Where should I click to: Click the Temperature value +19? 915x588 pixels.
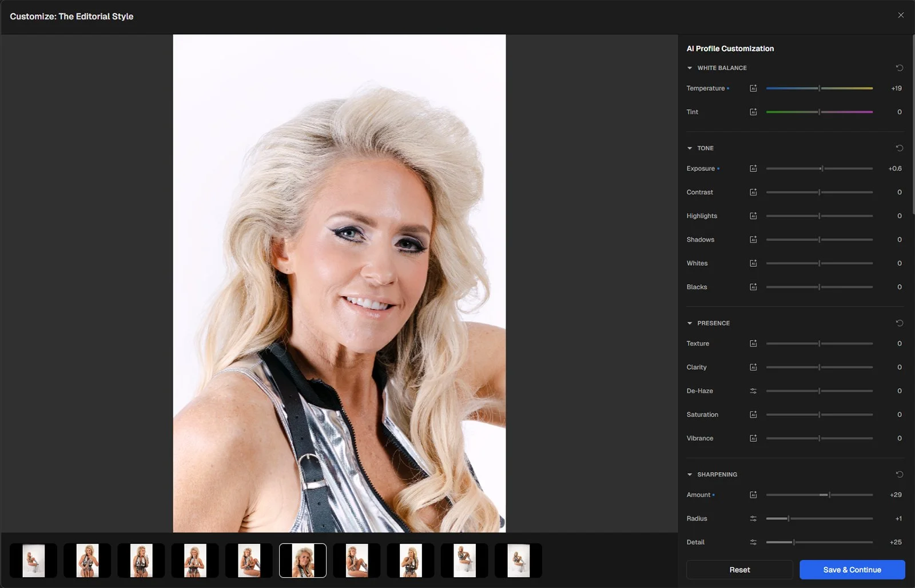coord(896,89)
